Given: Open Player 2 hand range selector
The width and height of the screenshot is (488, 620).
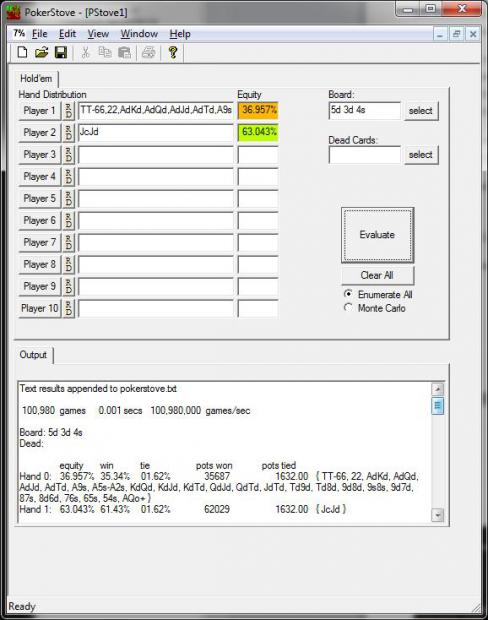Looking at the screenshot, I should tap(40, 132).
